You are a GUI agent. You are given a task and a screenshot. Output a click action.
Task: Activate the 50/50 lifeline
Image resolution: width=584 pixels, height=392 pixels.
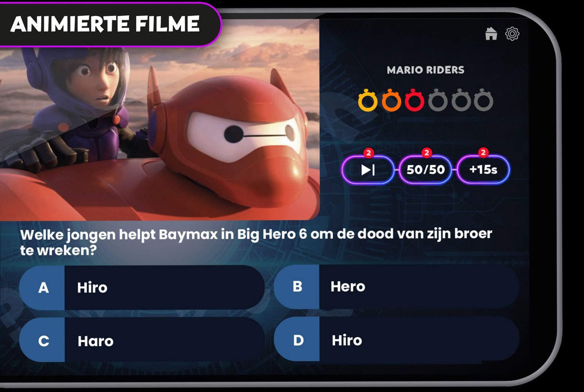click(426, 170)
